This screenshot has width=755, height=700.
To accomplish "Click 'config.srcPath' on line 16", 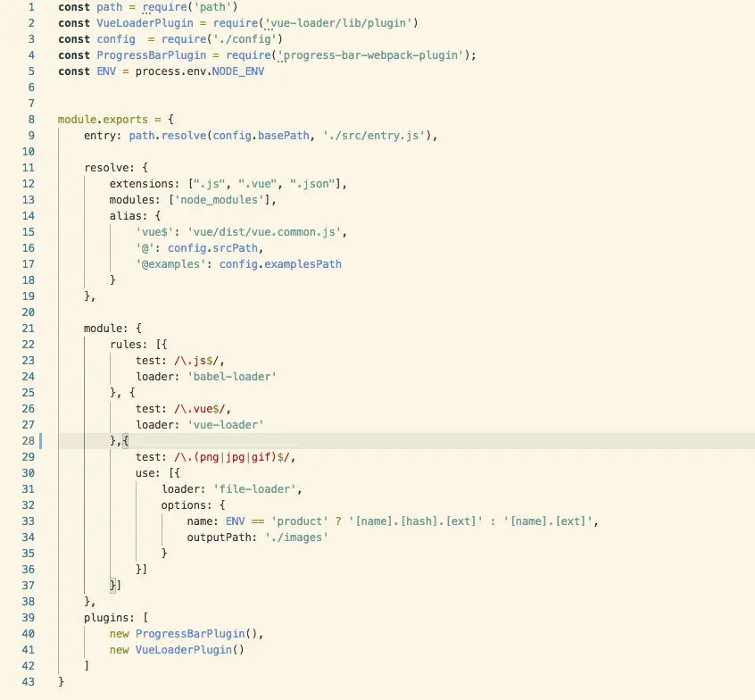I will click(x=212, y=248).
